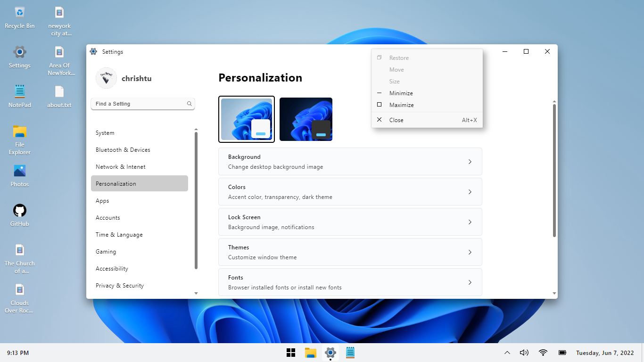Select the dark theme thumbnail

pos(306,119)
